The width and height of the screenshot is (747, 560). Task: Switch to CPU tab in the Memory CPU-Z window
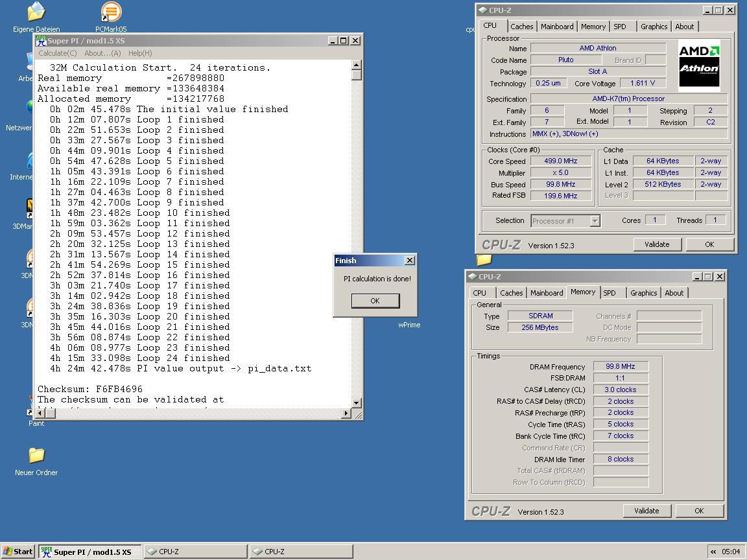pyautogui.click(x=479, y=293)
